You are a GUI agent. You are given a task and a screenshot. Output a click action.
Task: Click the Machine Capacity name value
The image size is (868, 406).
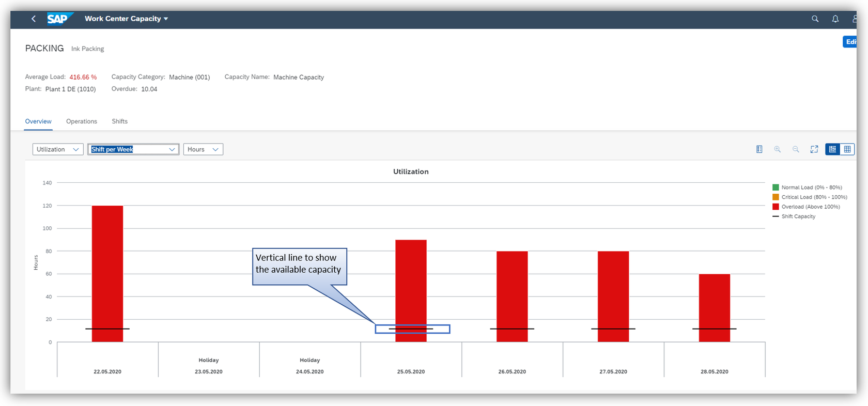[x=299, y=77]
